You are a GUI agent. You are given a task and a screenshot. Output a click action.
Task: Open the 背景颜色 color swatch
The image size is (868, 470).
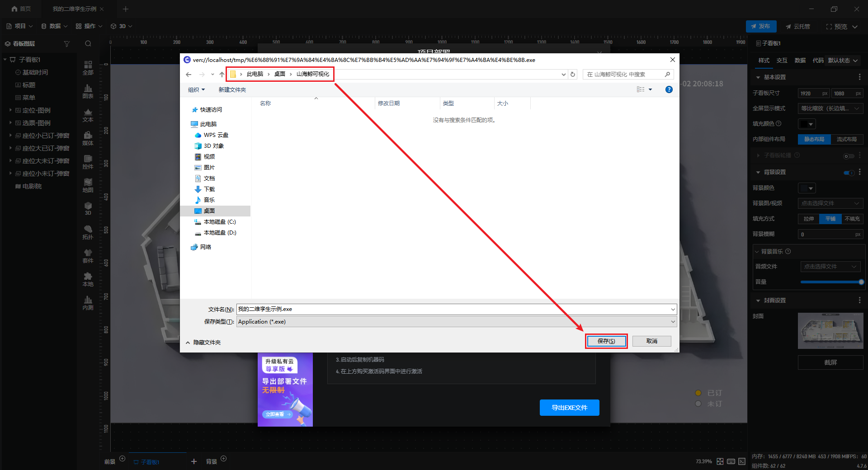coord(807,188)
